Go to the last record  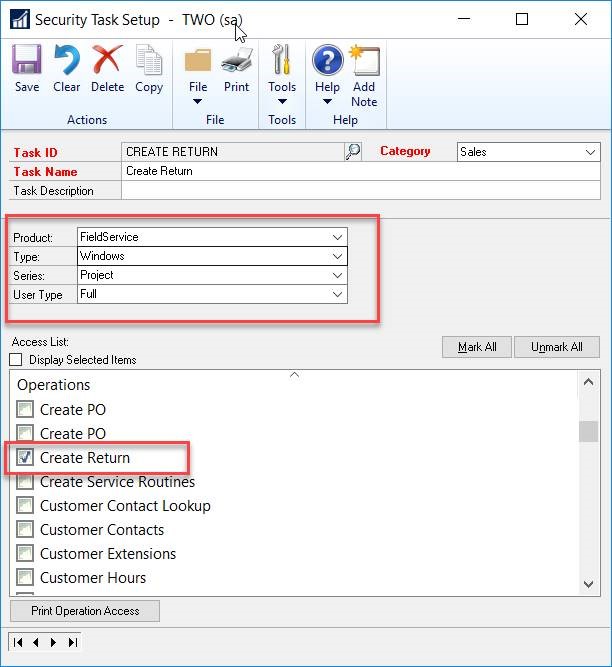tap(72, 642)
